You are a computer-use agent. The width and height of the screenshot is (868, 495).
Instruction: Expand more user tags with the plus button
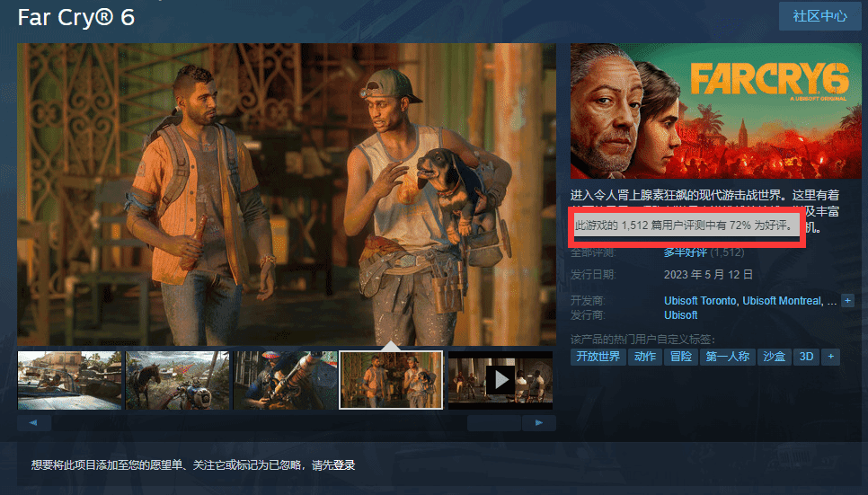tap(831, 357)
